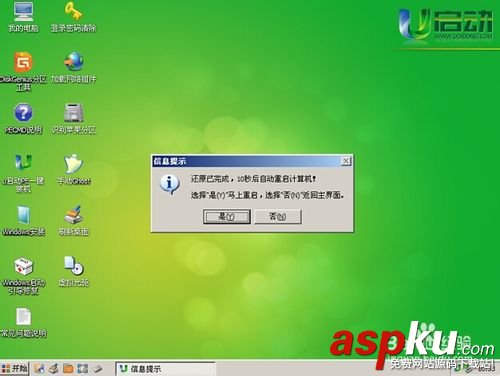Click the blue window quick launch icon
500x376 pixels.
tap(82, 369)
